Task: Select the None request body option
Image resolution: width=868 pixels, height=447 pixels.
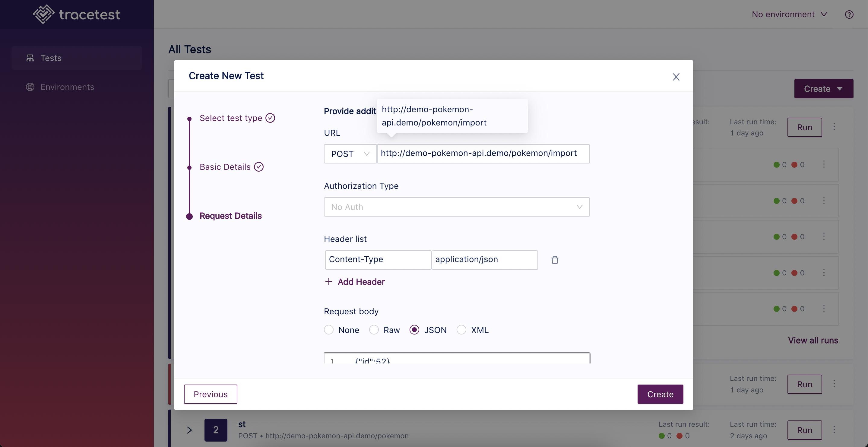Action: pyautogui.click(x=328, y=330)
